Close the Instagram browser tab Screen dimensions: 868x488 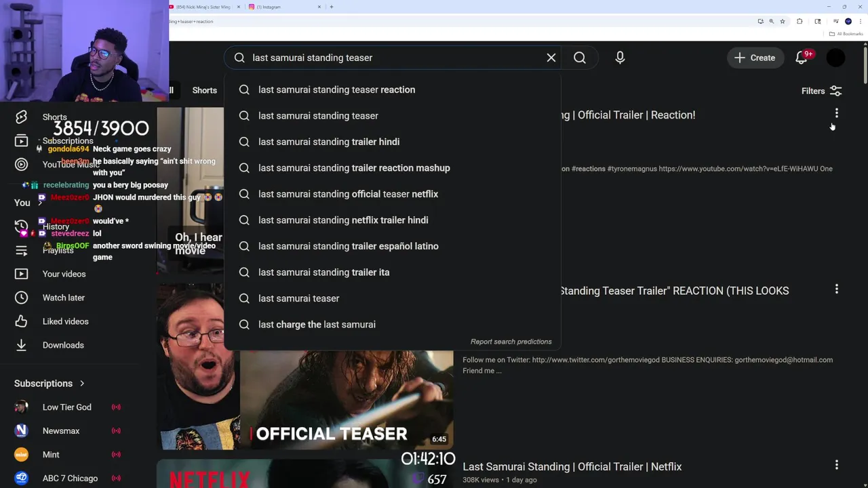(x=319, y=7)
